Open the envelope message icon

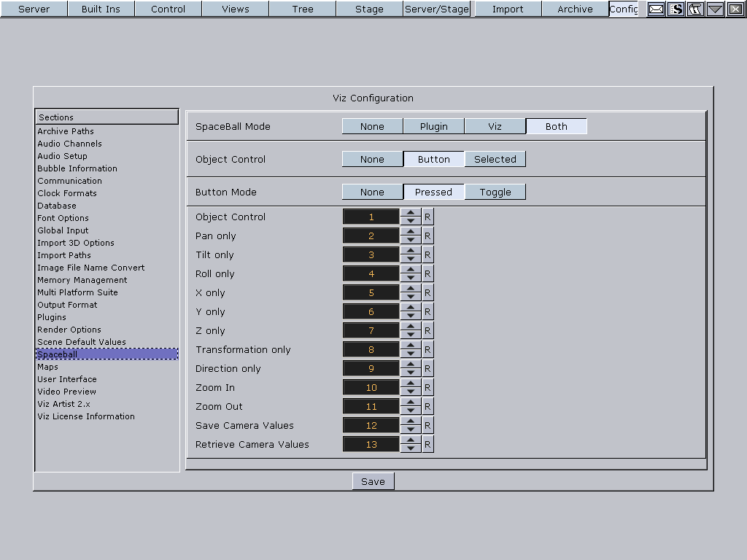click(657, 9)
